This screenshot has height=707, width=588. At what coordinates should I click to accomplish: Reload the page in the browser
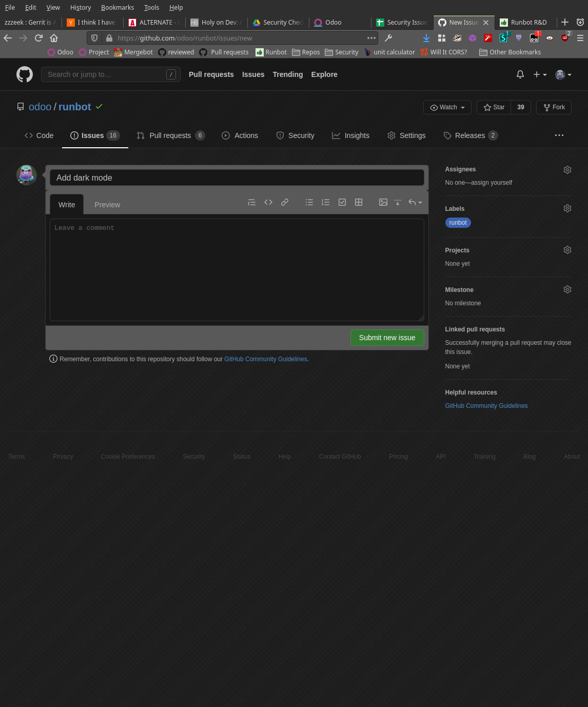(x=38, y=38)
